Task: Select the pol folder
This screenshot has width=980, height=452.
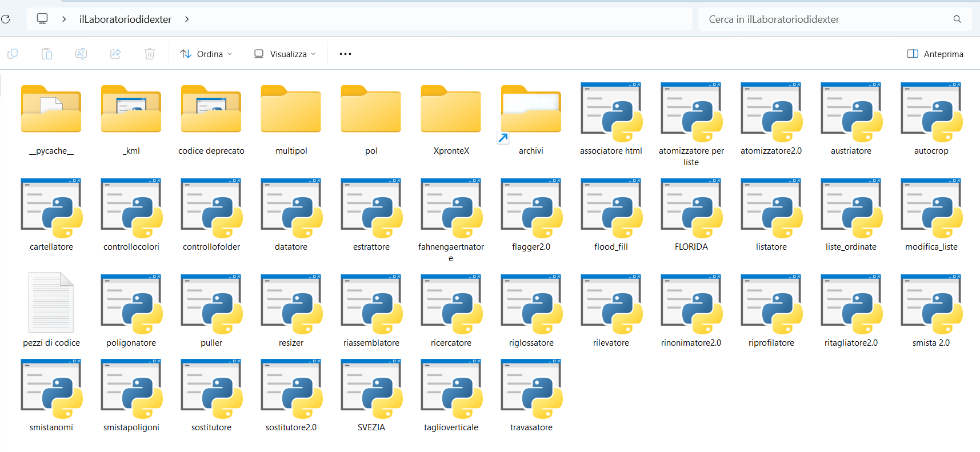Action: click(371, 120)
